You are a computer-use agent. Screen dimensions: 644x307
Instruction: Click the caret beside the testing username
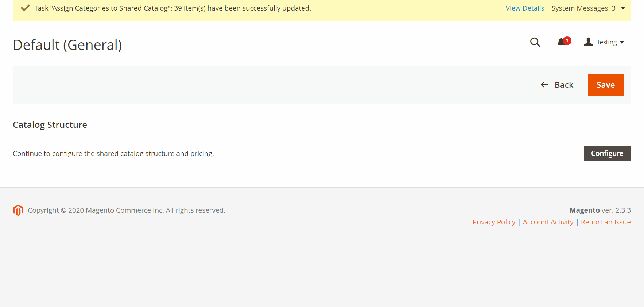click(x=622, y=43)
